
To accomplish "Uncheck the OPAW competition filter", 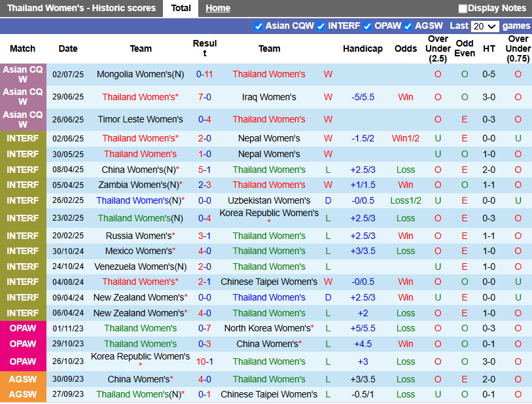I will [x=367, y=26].
